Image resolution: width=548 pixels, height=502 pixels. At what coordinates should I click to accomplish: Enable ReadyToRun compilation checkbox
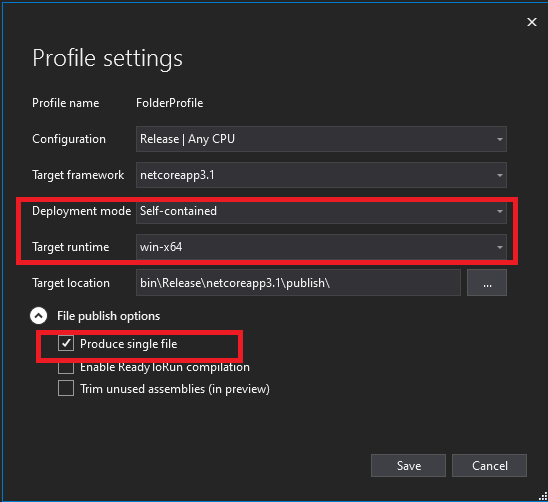pyautogui.click(x=66, y=367)
